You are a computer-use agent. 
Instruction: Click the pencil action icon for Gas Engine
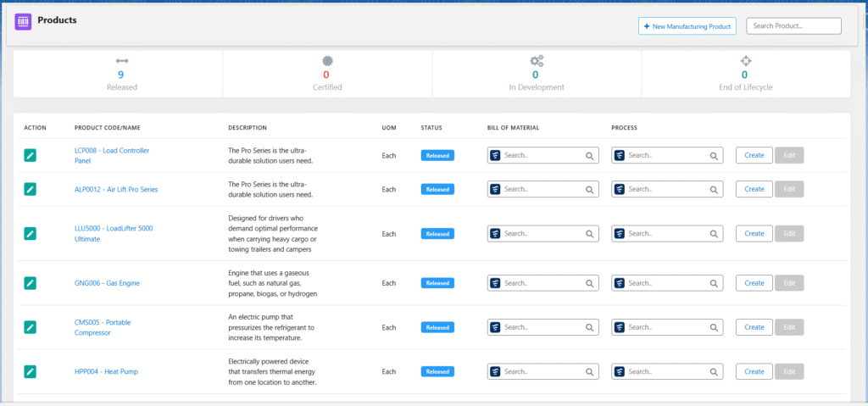31,283
